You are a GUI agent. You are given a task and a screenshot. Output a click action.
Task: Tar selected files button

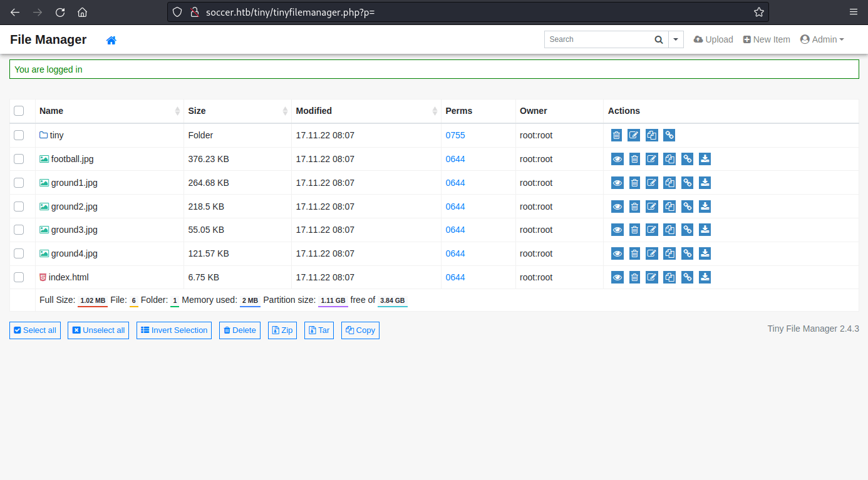coord(319,330)
